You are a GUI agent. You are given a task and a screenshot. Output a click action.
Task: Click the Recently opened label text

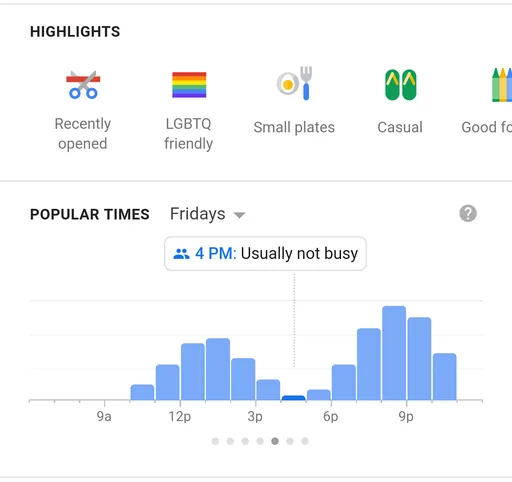click(83, 134)
